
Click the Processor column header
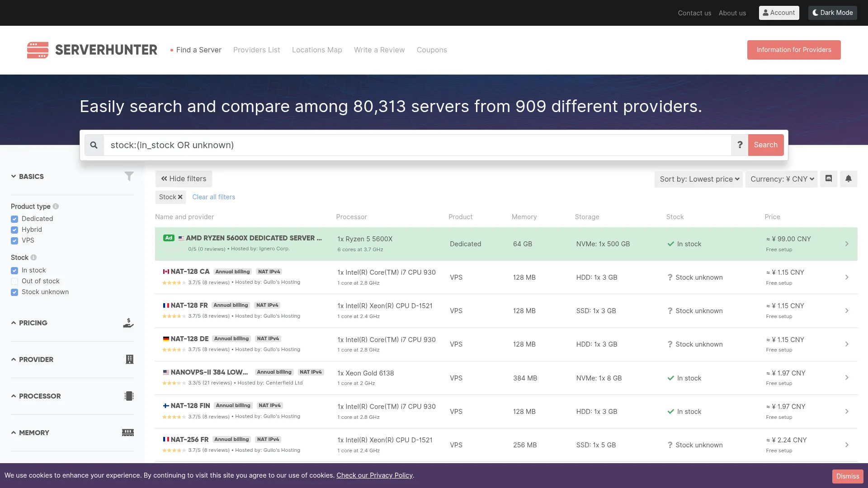[351, 217]
